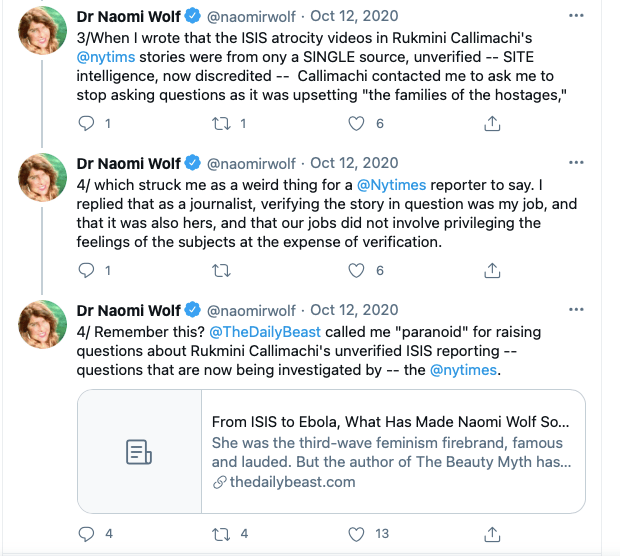Screen dimensions: 620x556
Task: Like the third tweet with 13 likes
Action: [x=356, y=534]
